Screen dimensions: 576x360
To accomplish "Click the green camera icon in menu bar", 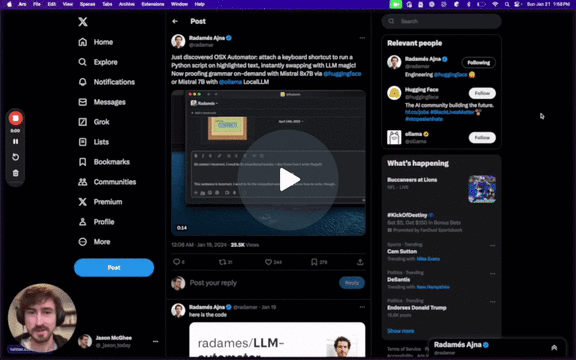I will point(396,4).
